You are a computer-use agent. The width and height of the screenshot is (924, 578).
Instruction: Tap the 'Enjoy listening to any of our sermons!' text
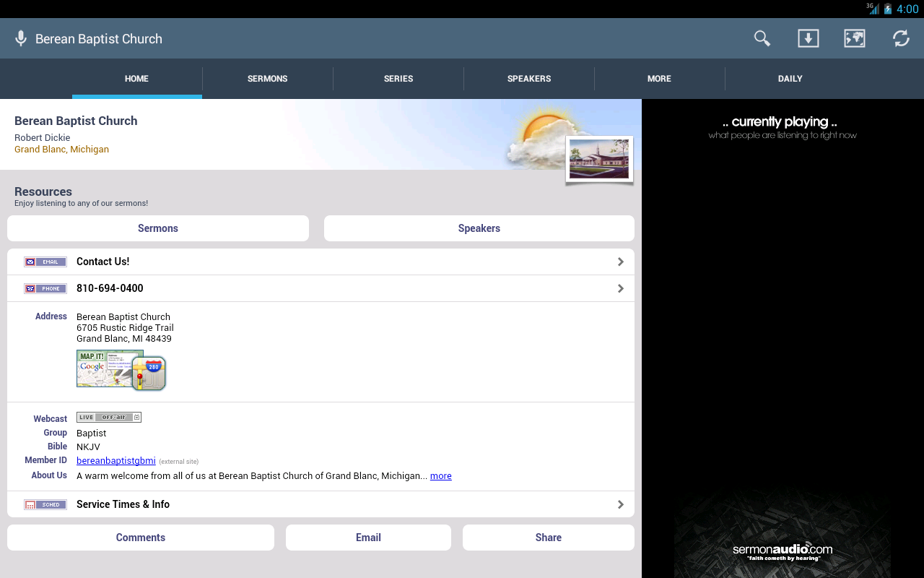click(x=81, y=204)
